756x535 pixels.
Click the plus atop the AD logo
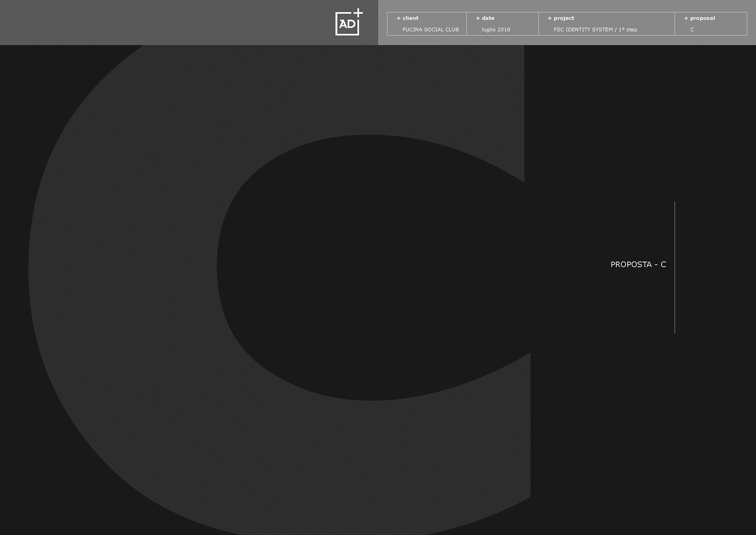(x=358, y=12)
